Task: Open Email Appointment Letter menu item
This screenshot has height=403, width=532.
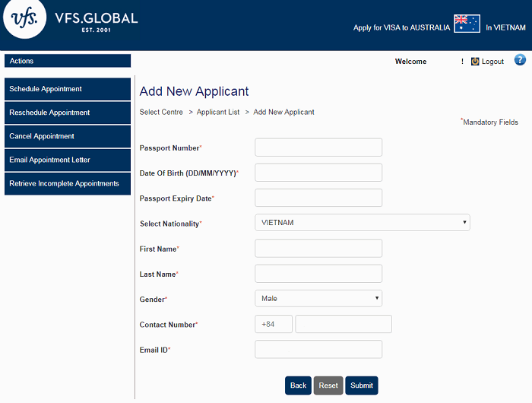Action: (68, 160)
